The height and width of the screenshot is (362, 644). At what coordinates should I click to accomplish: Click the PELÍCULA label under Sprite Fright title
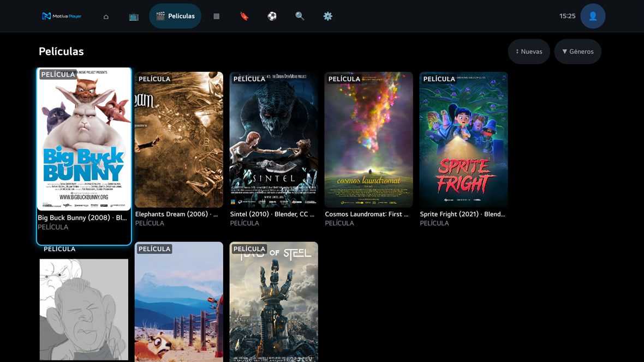coord(434,224)
